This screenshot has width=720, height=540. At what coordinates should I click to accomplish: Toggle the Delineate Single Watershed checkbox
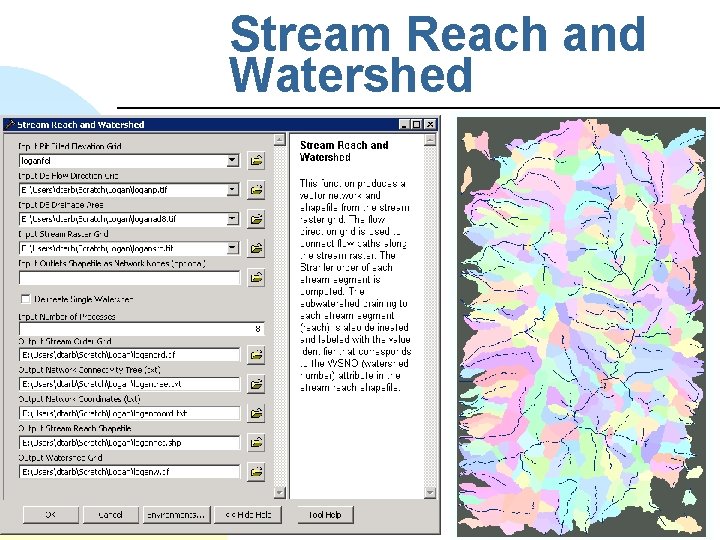(x=26, y=299)
